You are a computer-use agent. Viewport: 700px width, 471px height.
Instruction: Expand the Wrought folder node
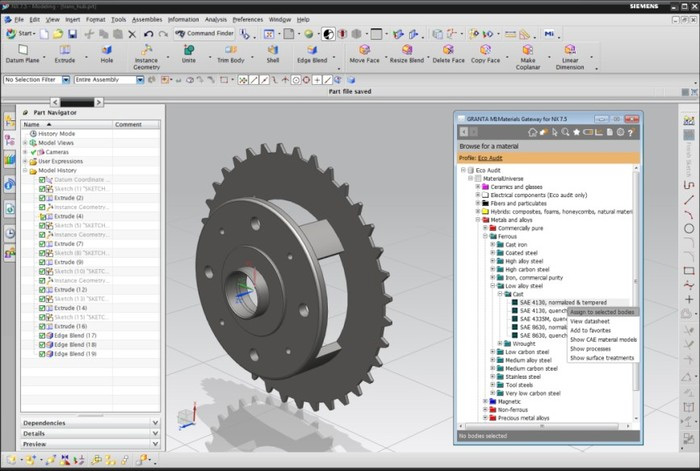tap(500, 343)
